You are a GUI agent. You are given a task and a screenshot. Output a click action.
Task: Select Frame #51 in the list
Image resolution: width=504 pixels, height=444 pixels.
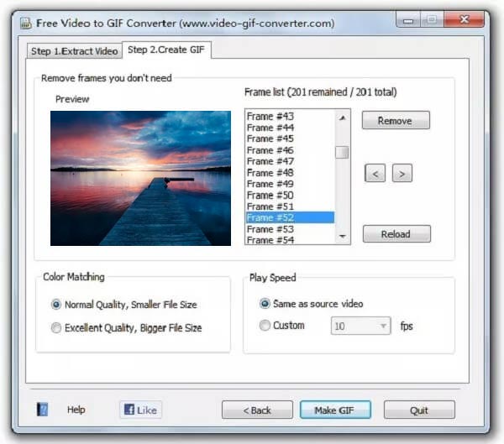coord(290,206)
